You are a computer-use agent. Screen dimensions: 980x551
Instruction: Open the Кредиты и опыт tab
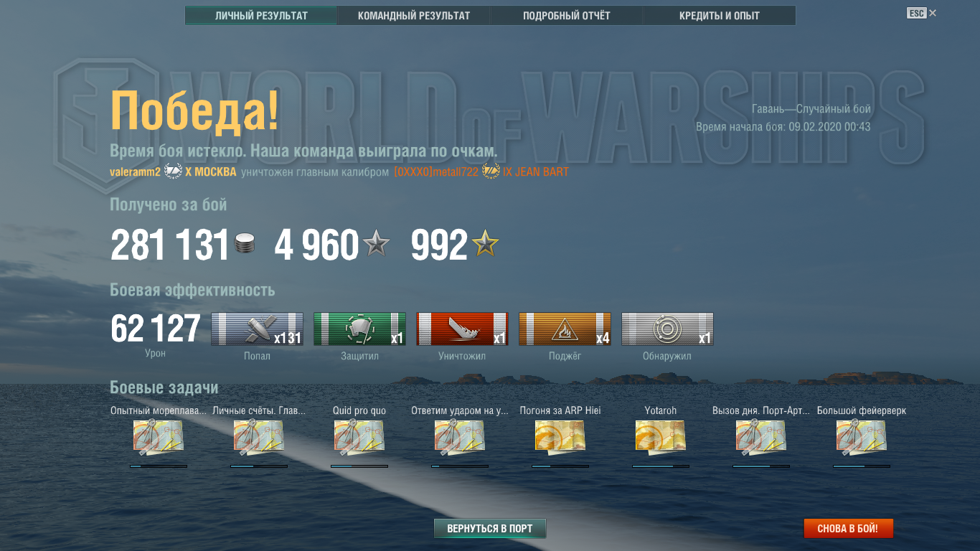(x=720, y=16)
